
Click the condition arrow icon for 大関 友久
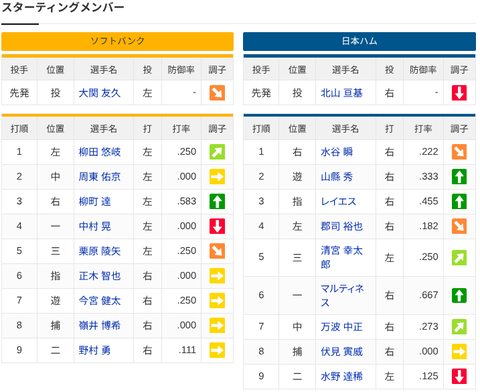pyautogui.click(x=217, y=93)
